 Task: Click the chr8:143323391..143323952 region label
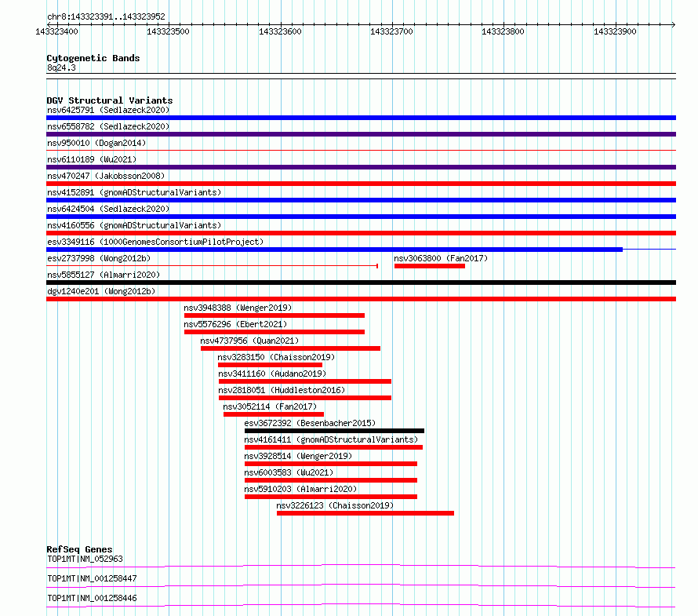[106, 16]
